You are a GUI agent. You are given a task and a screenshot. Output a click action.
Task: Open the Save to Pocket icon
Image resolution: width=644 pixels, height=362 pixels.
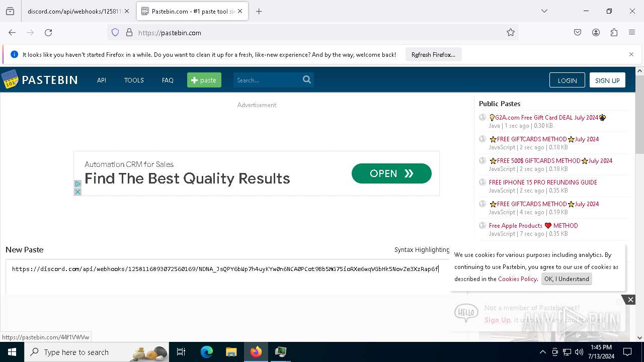(578, 32)
